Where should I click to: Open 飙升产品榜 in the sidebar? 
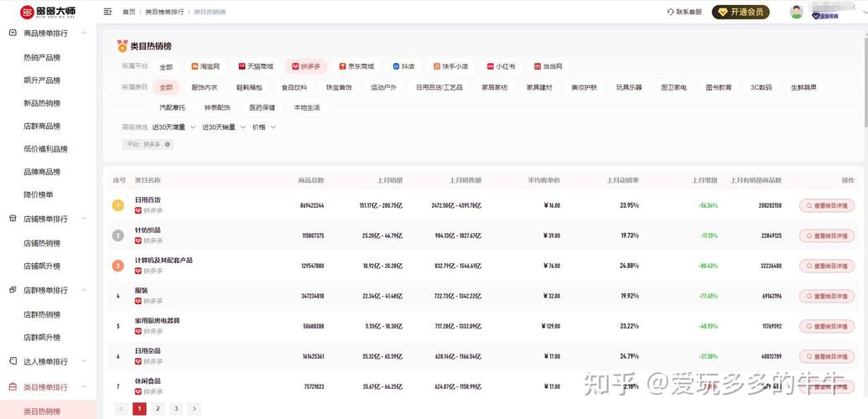click(x=42, y=80)
